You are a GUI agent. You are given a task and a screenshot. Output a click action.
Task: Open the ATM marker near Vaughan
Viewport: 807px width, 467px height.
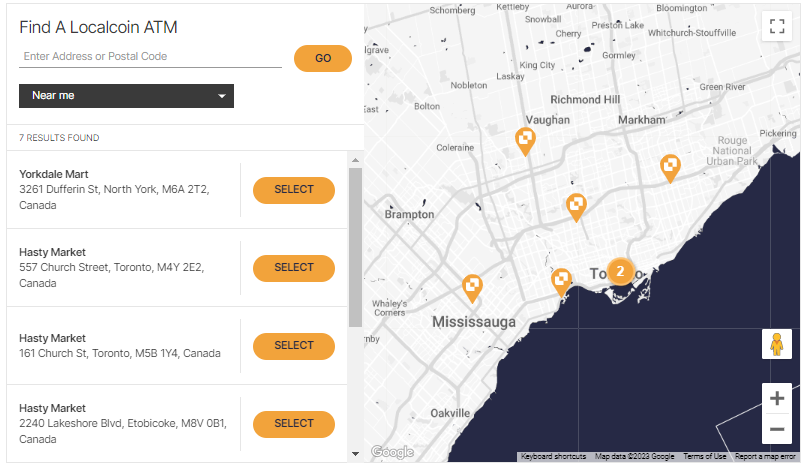click(525, 142)
